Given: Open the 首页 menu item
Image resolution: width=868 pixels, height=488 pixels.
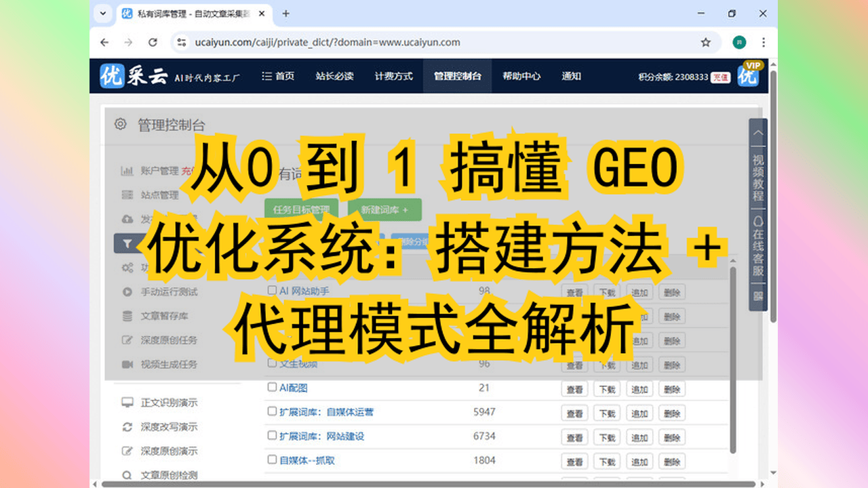Looking at the screenshot, I should tap(278, 76).
